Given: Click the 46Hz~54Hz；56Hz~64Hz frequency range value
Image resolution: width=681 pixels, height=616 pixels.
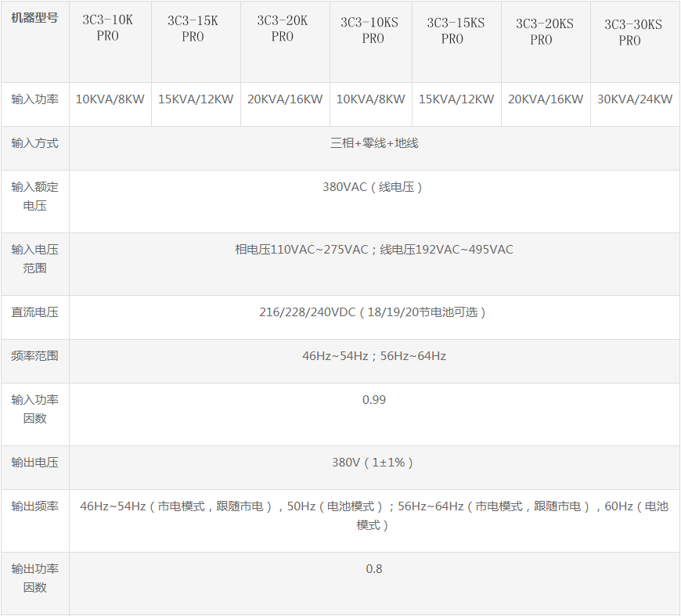Looking at the screenshot, I should pyautogui.click(x=374, y=356).
